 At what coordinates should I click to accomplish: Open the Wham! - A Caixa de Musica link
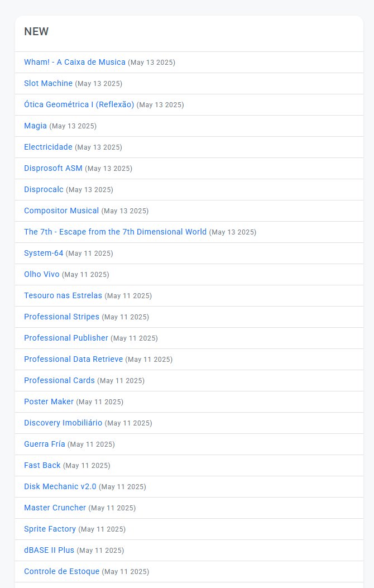[75, 62]
